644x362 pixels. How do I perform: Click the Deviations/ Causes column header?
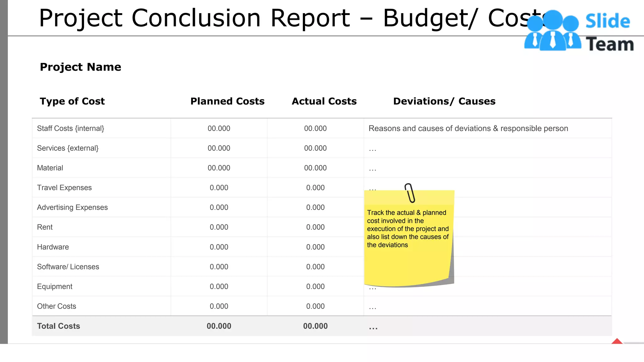444,101
